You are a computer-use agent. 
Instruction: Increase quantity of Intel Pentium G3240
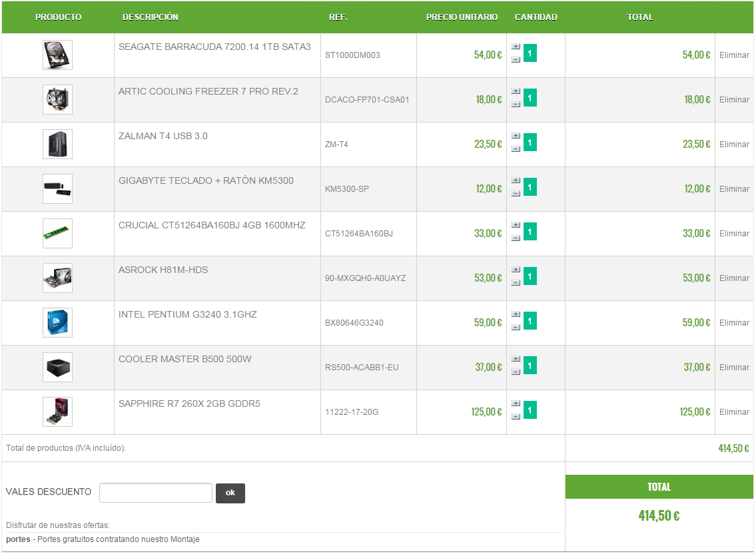click(516, 314)
